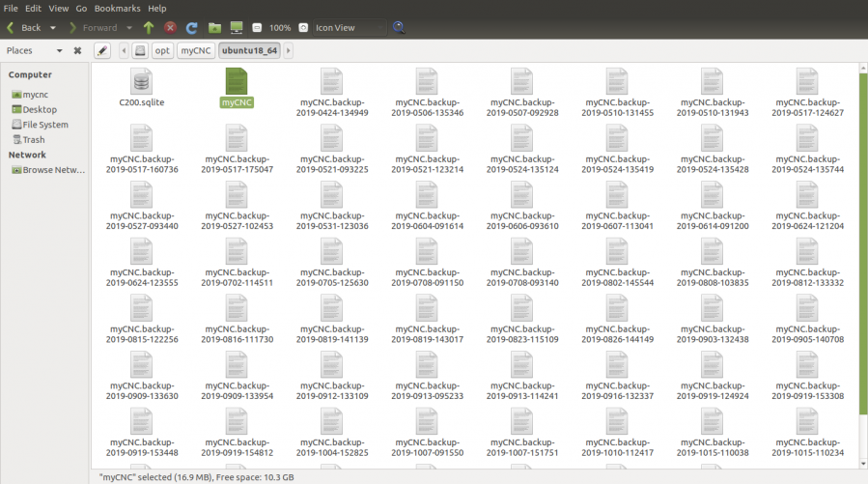The width and height of the screenshot is (868, 484).
Task: Open the Places sidebar dropdown
Action: point(59,51)
